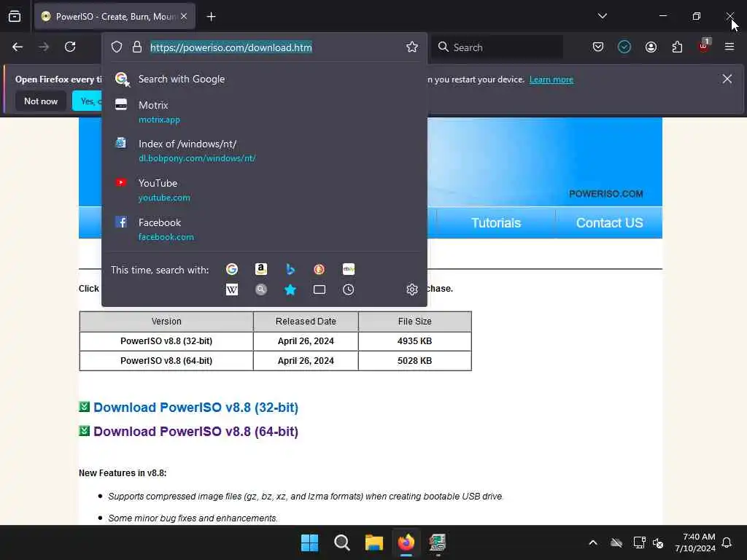
Task: Choose Search with Google suggestion
Action: (x=264, y=79)
